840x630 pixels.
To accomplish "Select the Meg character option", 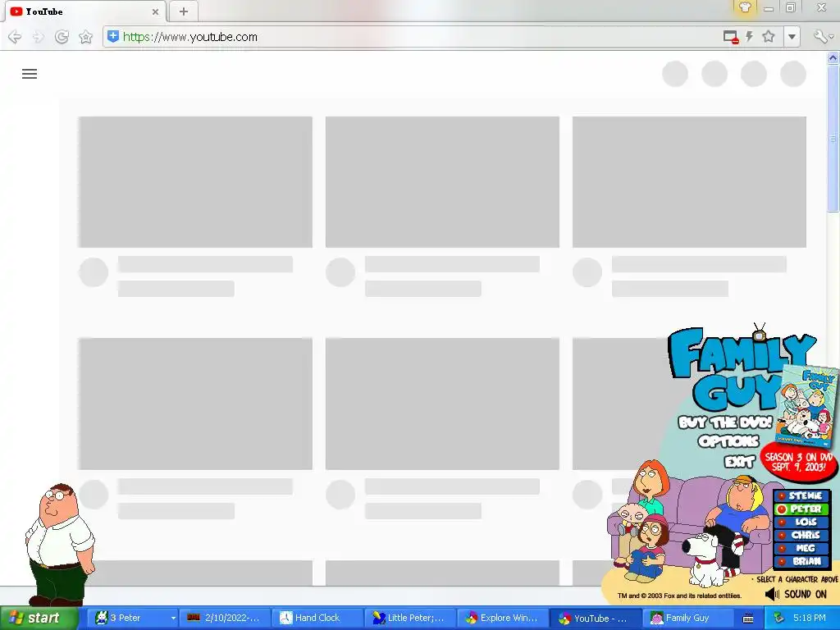I will pos(802,548).
